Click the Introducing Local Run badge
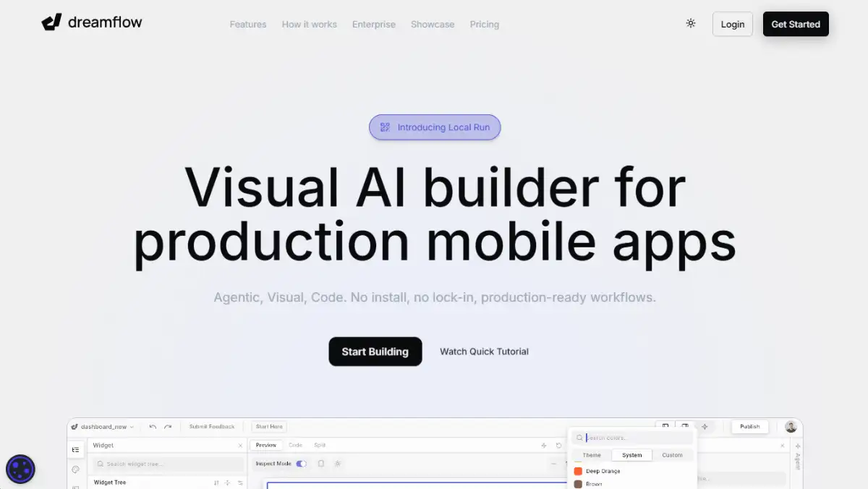This screenshot has width=868, height=489. (x=435, y=127)
